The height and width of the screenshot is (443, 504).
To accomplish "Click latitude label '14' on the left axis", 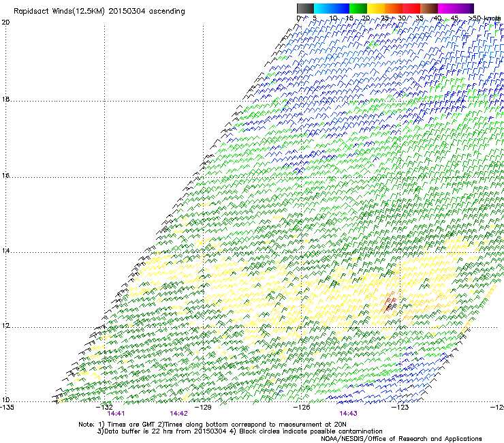I will click(x=5, y=250).
